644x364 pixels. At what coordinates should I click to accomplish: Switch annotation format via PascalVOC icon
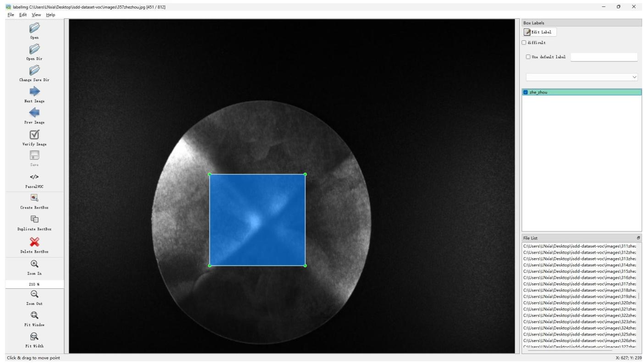click(x=34, y=177)
